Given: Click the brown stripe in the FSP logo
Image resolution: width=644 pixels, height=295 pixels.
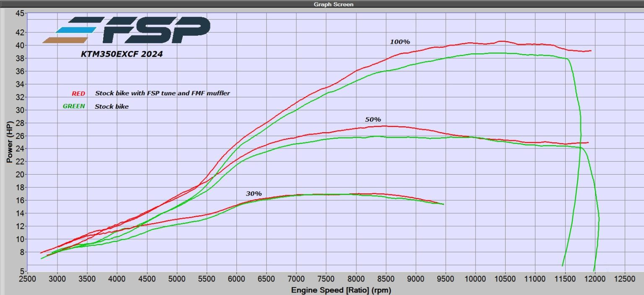Looking at the screenshot, I should (65, 40).
